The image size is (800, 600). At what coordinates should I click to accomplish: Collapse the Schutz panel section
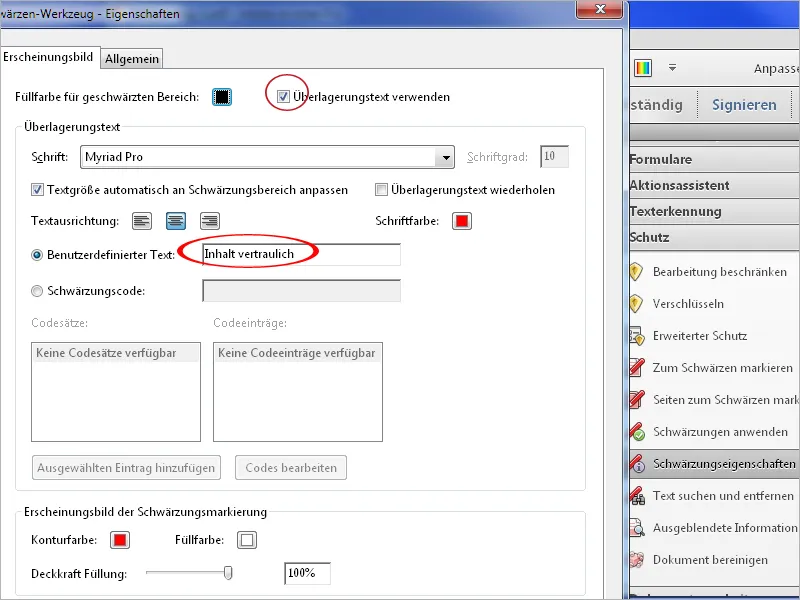tap(714, 237)
